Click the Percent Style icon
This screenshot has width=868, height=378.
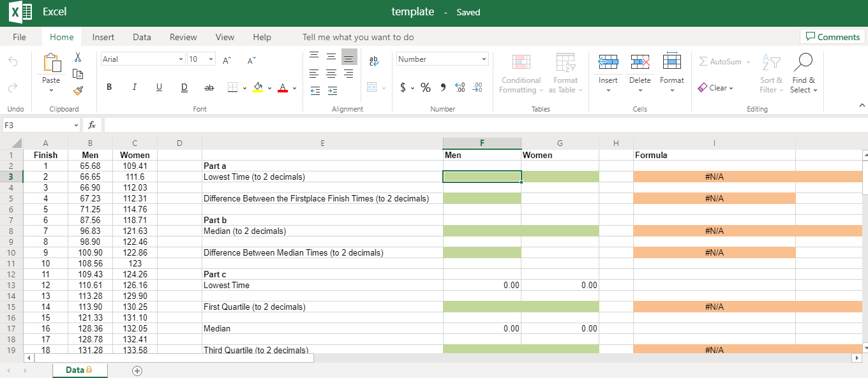pos(426,88)
